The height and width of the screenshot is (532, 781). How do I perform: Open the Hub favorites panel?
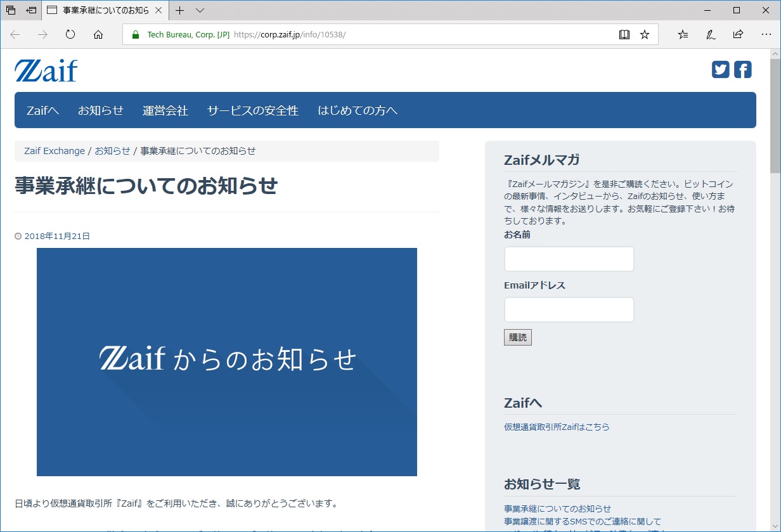(x=683, y=34)
